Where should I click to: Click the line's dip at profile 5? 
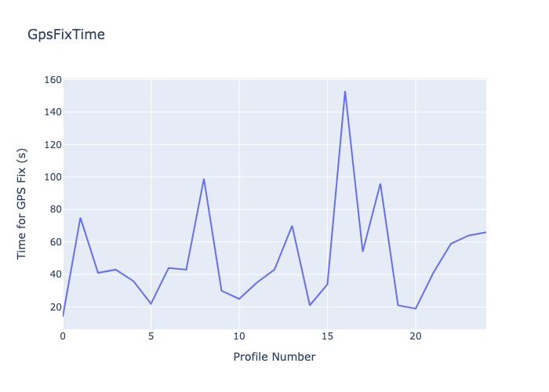coord(151,303)
